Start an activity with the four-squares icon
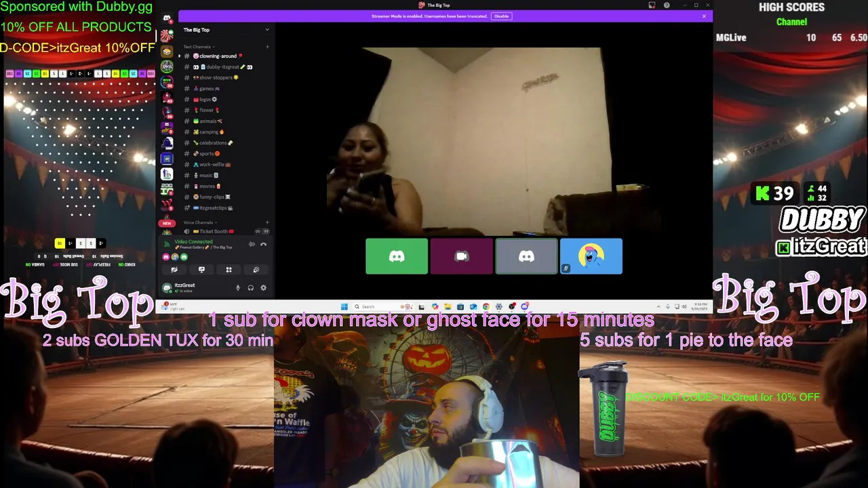Viewport: 868px width, 488px height. (229, 270)
